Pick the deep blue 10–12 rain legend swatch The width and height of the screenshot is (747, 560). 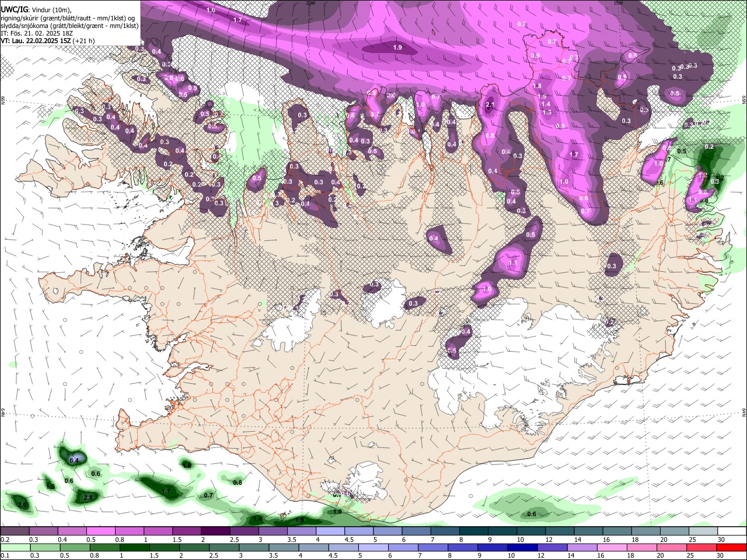pyautogui.click(x=522, y=547)
